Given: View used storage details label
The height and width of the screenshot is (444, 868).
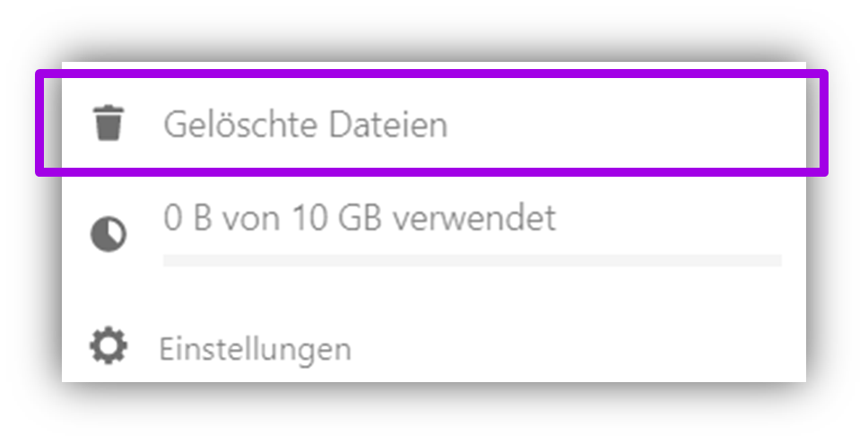Looking at the screenshot, I should (360, 218).
